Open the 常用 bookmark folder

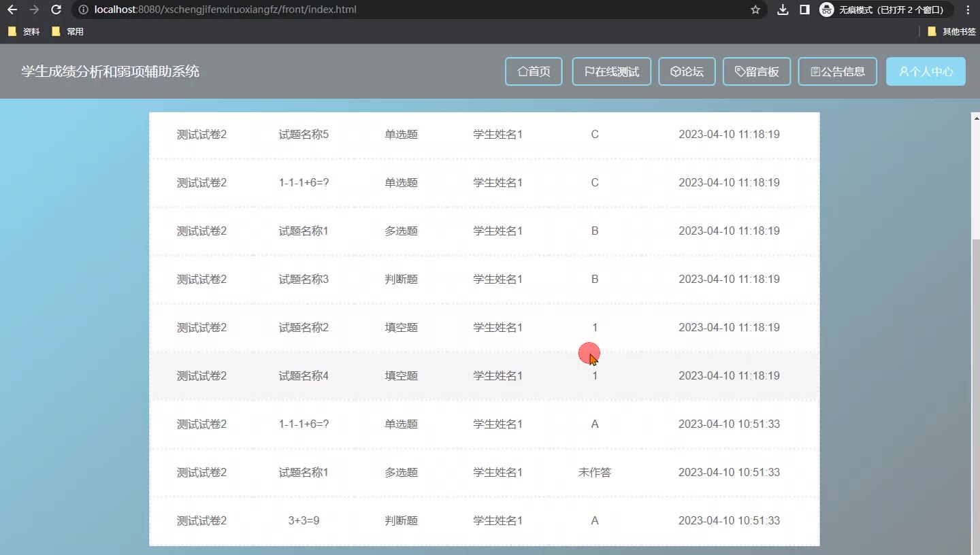pos(68,31)
